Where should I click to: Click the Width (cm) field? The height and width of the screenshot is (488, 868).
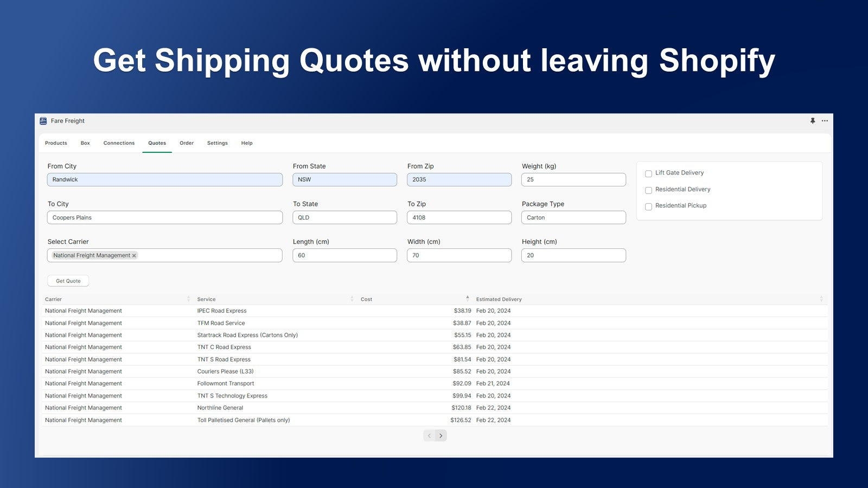459,255
